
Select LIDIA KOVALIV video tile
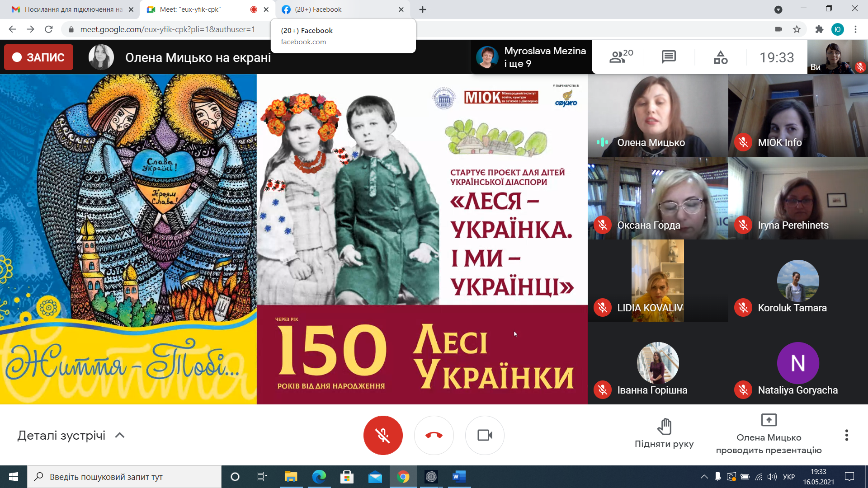[657, 280]
